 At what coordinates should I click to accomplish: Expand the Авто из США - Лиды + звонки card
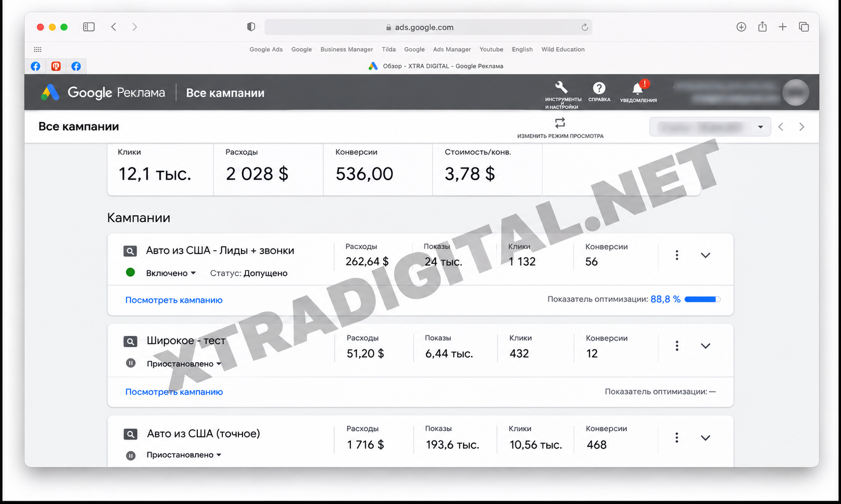pyautogui.click(x=706, y=255)
